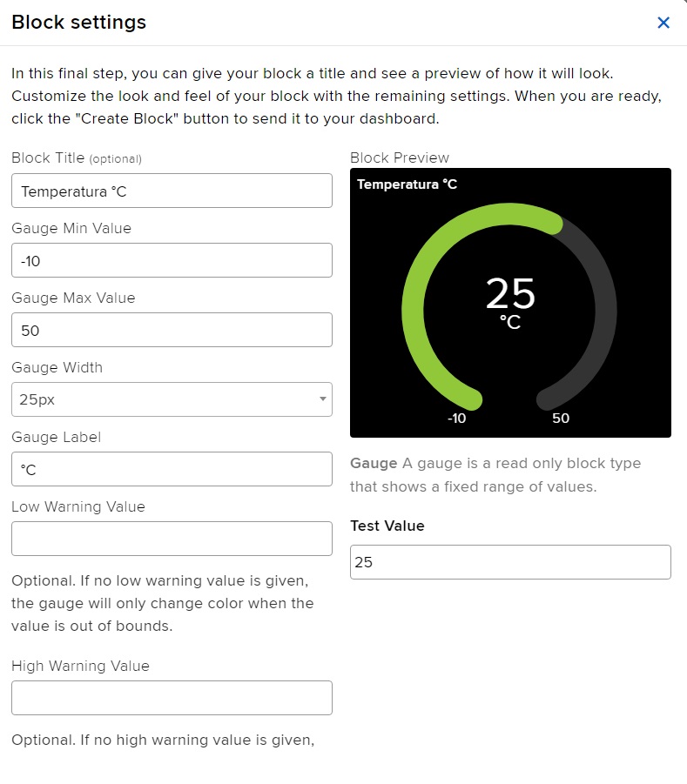This screenshot has height=784, width=687.
Task: Select the High Warning Value input
Action: (172, 698)
